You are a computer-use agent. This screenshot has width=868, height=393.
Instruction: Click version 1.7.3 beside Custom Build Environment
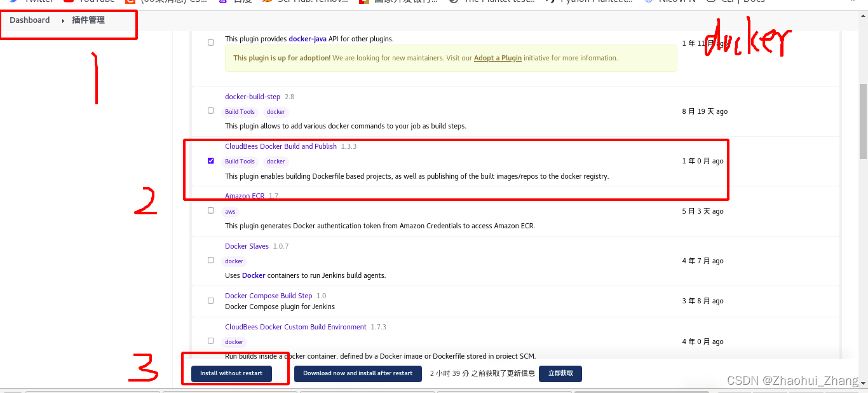[379, 327]
